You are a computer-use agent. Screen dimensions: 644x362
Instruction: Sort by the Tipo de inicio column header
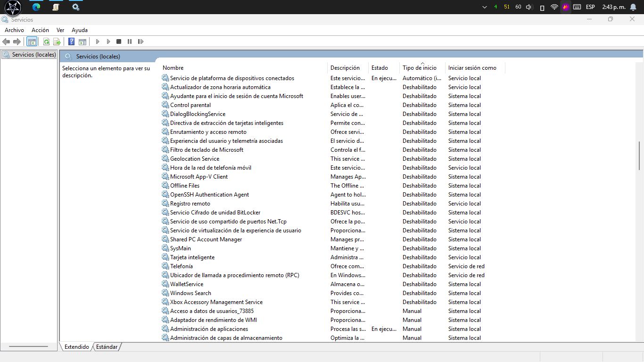pyautogui.click(x=422, y=68)
